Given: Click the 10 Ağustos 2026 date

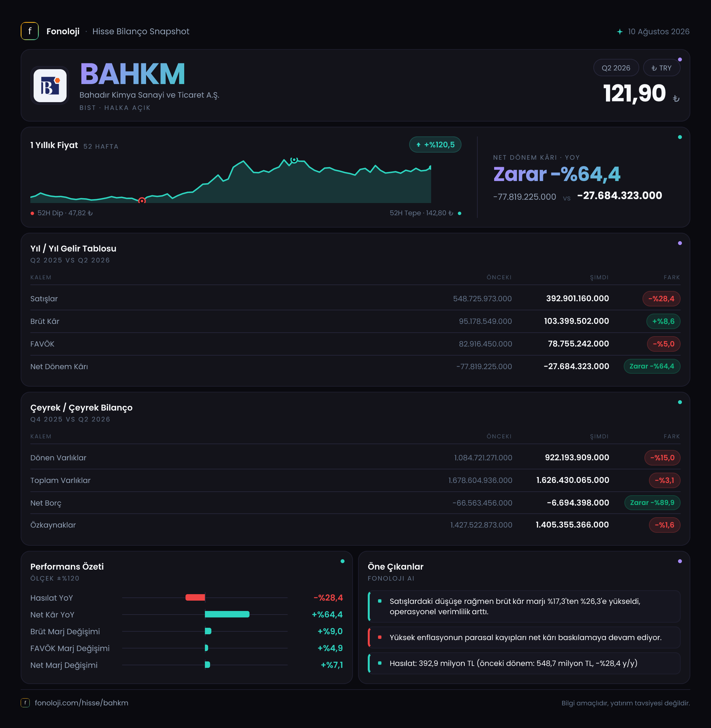Looking at the screenshot, I should pyautogui.click(x=659, y=31).
